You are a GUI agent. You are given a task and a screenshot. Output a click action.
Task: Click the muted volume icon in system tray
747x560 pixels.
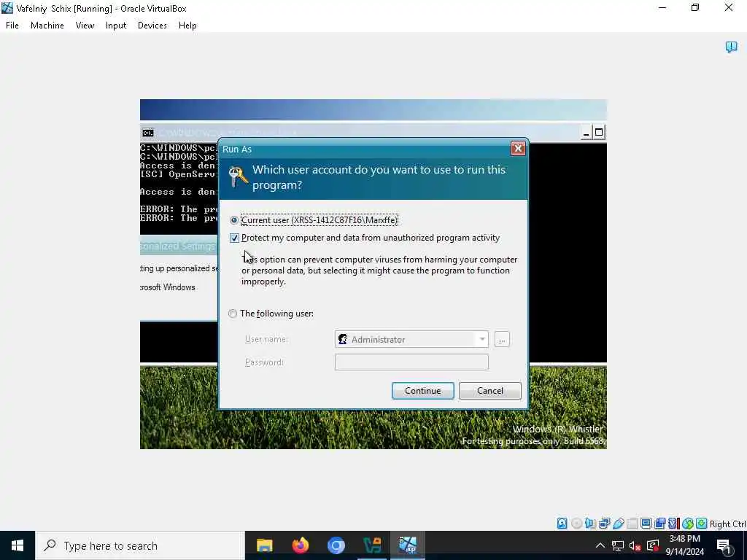635,545
